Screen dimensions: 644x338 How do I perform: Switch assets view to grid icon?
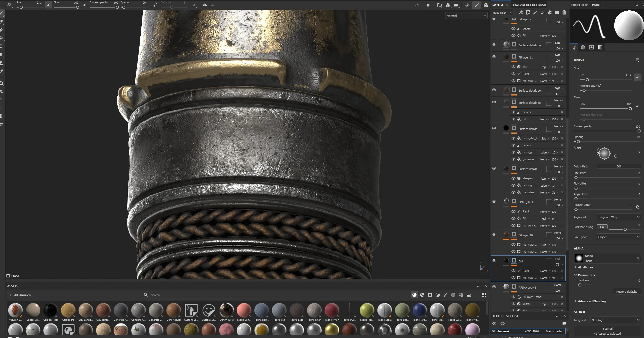tap(484, 295)
